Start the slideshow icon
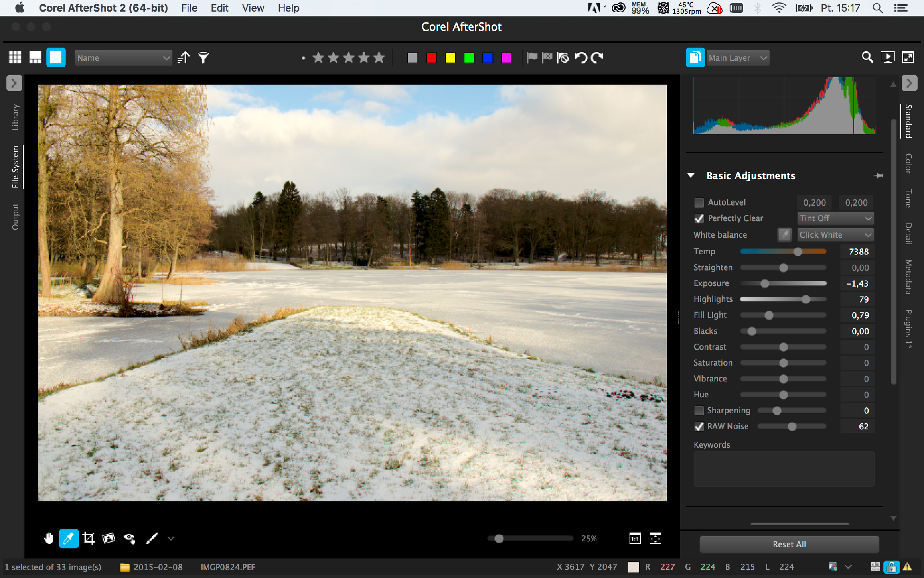Screen dimensions: 924x578 click(888, 57)
